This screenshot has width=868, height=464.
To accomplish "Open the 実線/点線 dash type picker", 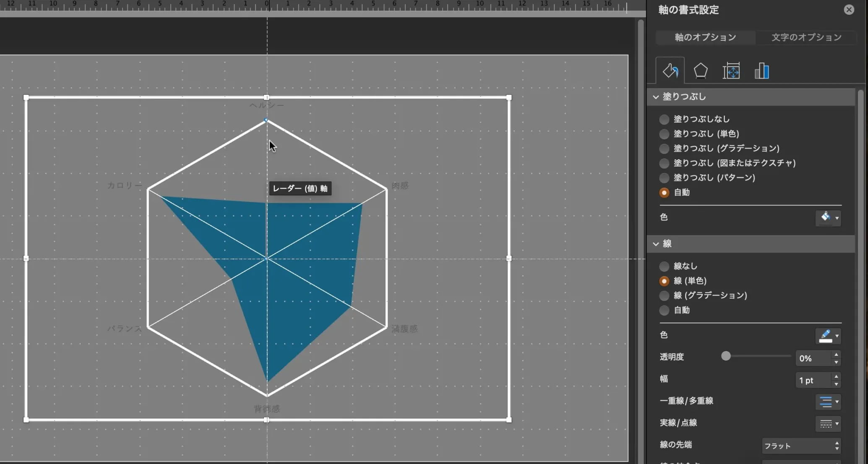I will (x=828, y=424).
